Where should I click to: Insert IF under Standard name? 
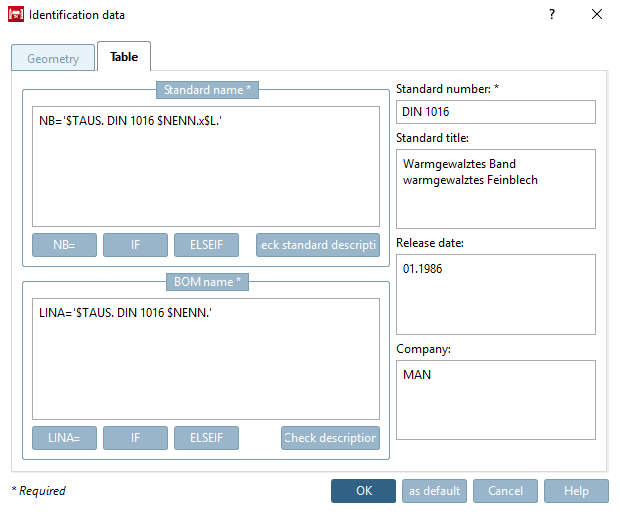point(135,245)
